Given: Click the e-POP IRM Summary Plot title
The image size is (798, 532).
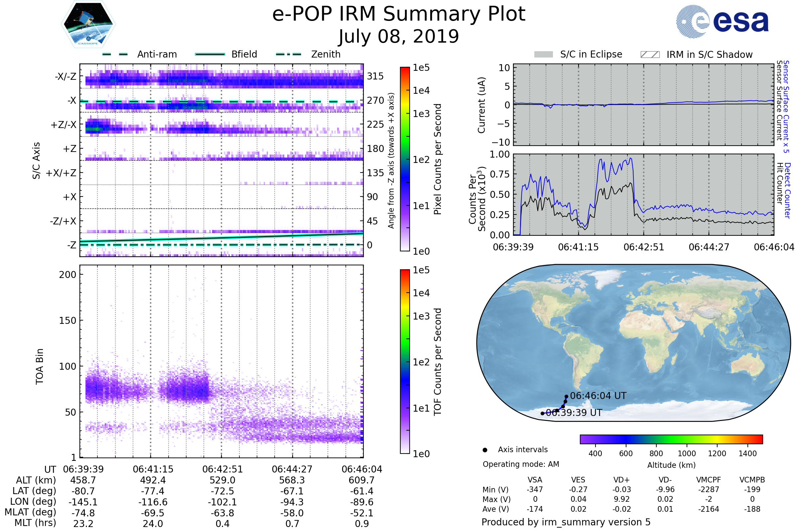Looking at the screenshot, I should point(399,14).
